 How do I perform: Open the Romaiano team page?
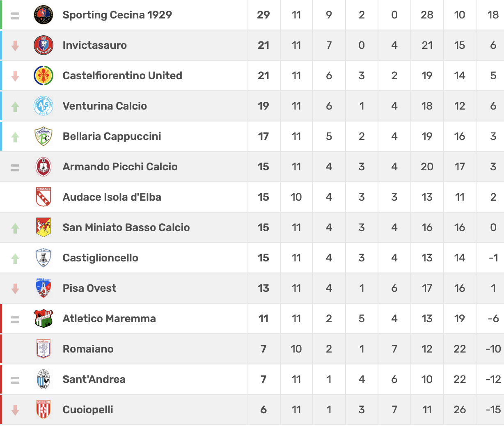(88, 349)
